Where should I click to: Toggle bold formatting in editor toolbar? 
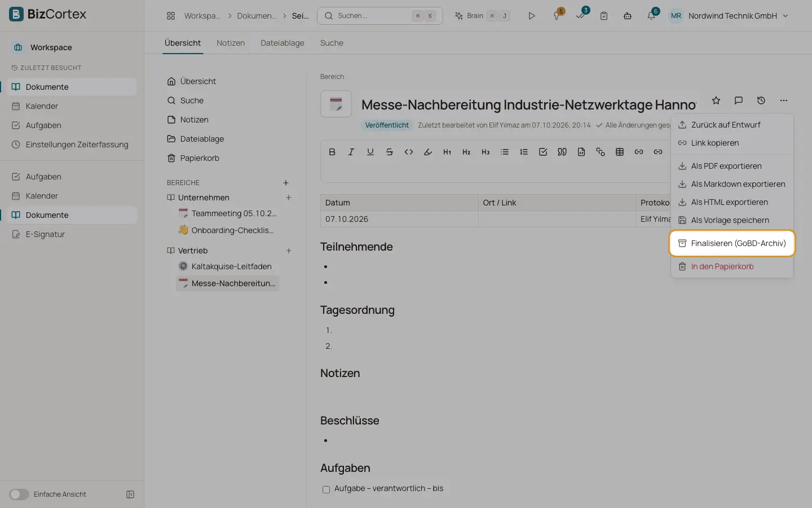pyautogui.click(x=332, y=152)
